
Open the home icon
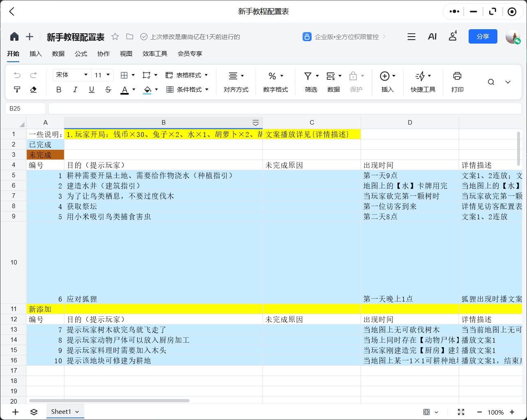tap(14, 37)
